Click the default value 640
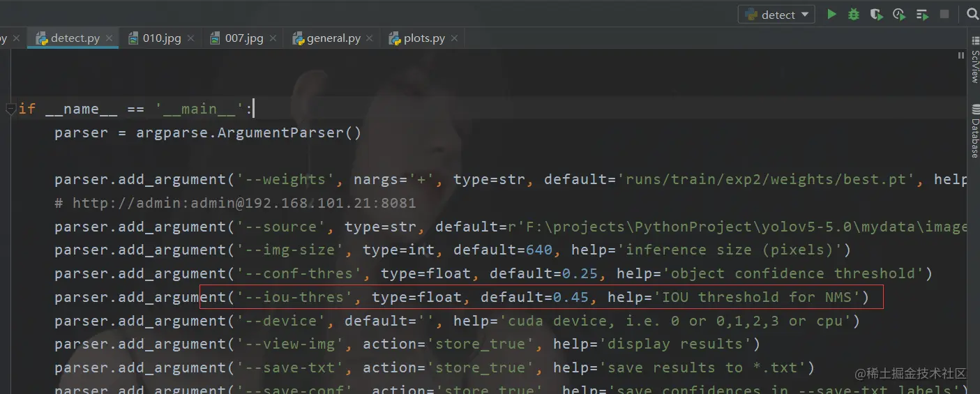Screen dimensions: 980x394 point(540,250)
